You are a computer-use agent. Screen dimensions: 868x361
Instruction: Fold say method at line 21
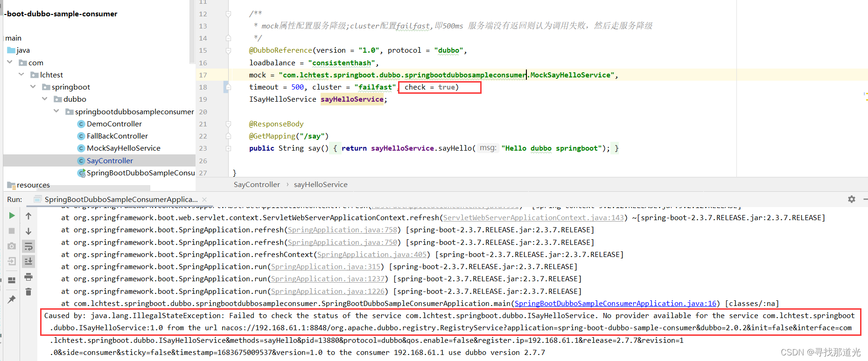click(x=228, y=124)
